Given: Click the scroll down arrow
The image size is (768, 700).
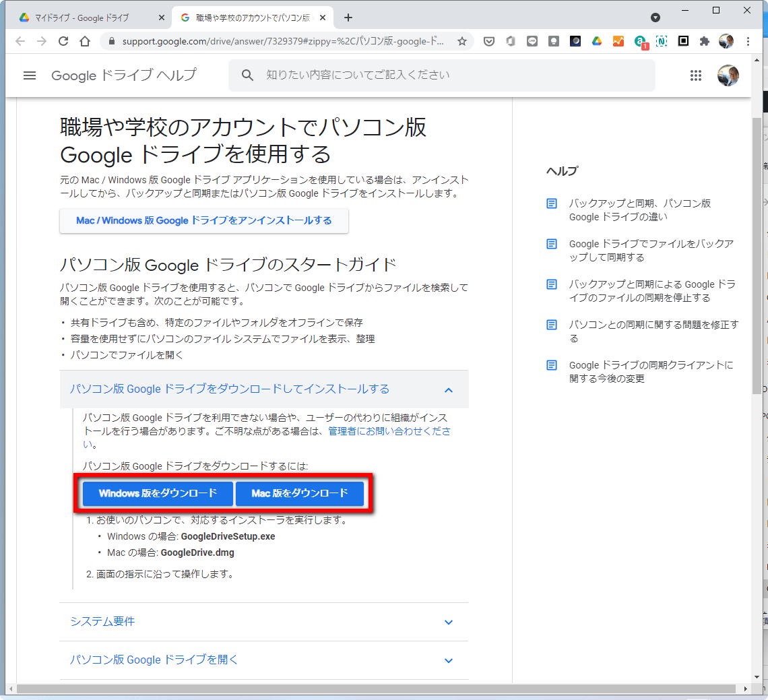Looking at the screenshot, I should [757, 677].
